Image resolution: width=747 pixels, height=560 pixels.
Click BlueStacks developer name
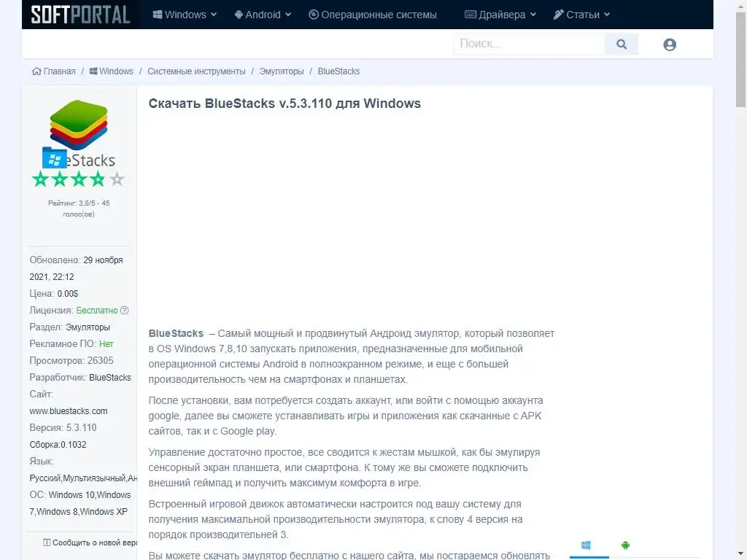110,377
